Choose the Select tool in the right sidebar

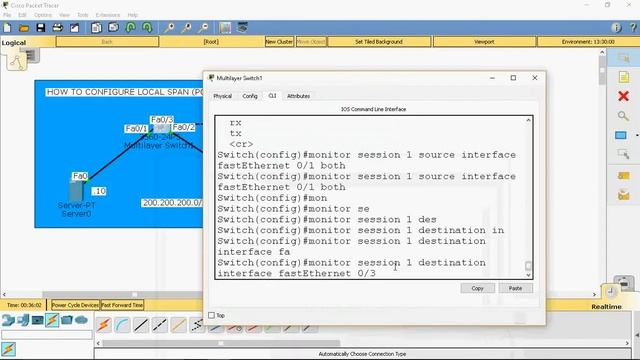(623, 58)
